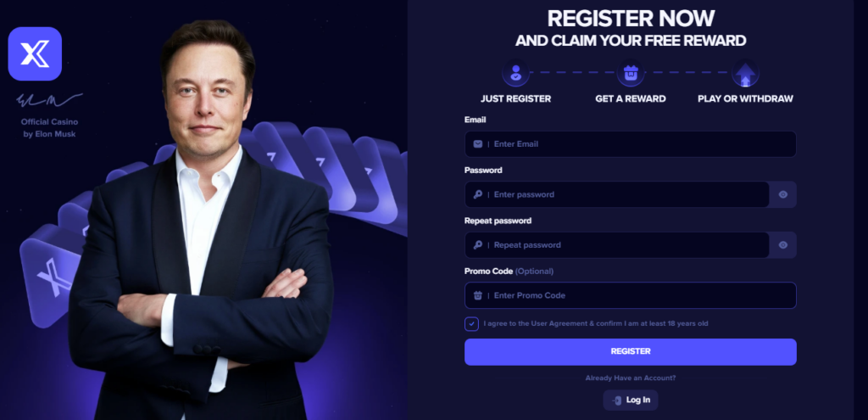The image size is (868, 420).
Task: Click the gift icon in Promo Code field
Action: point(478,295)
